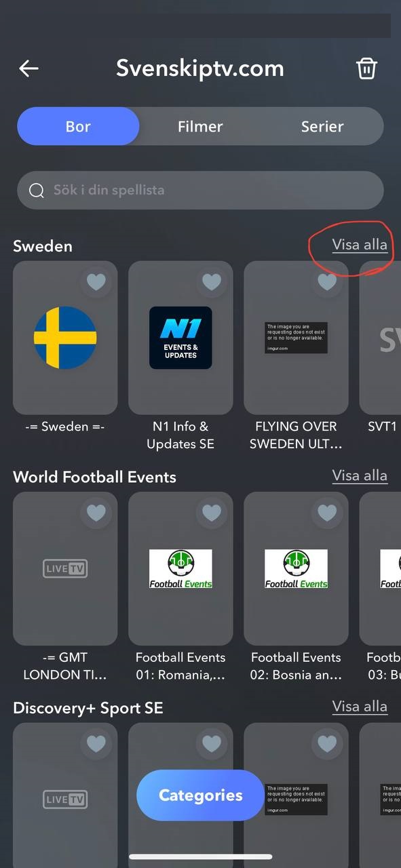
Task: Expand Sweden with Visa alla
Action: pos(360,245)
